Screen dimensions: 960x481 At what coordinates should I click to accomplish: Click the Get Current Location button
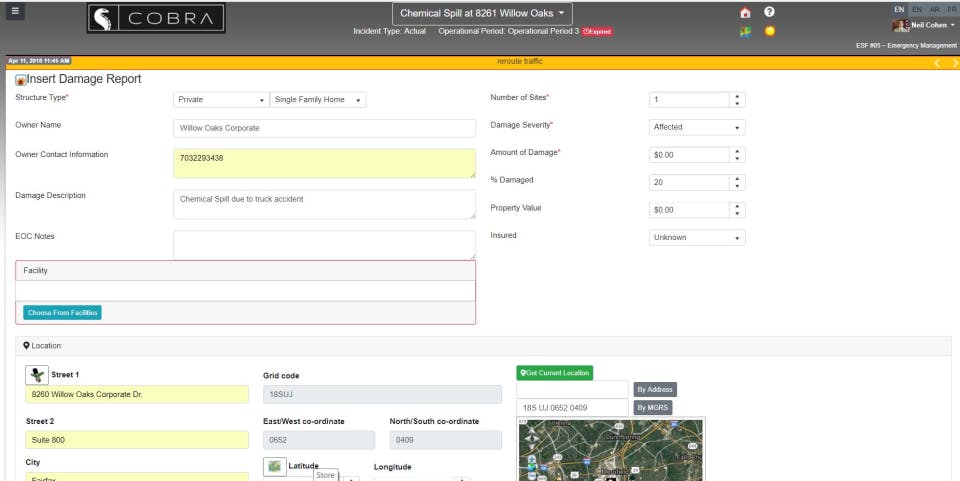[555, 373]
